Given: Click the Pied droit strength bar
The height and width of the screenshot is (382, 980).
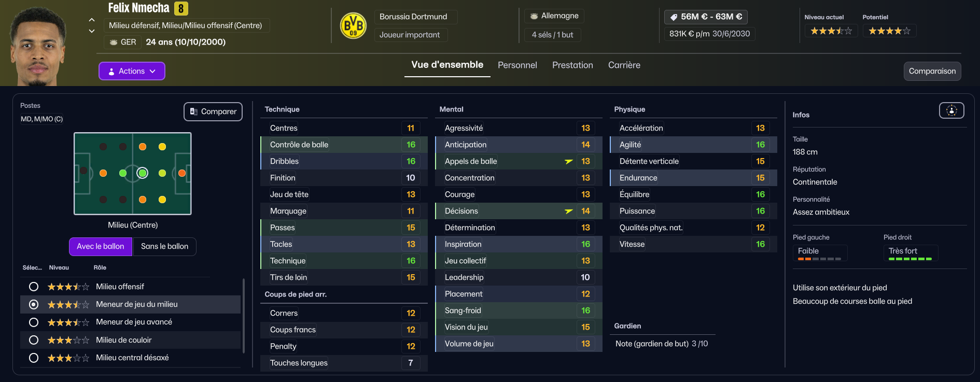Looking at the screenshot, I should pos(910,259).
